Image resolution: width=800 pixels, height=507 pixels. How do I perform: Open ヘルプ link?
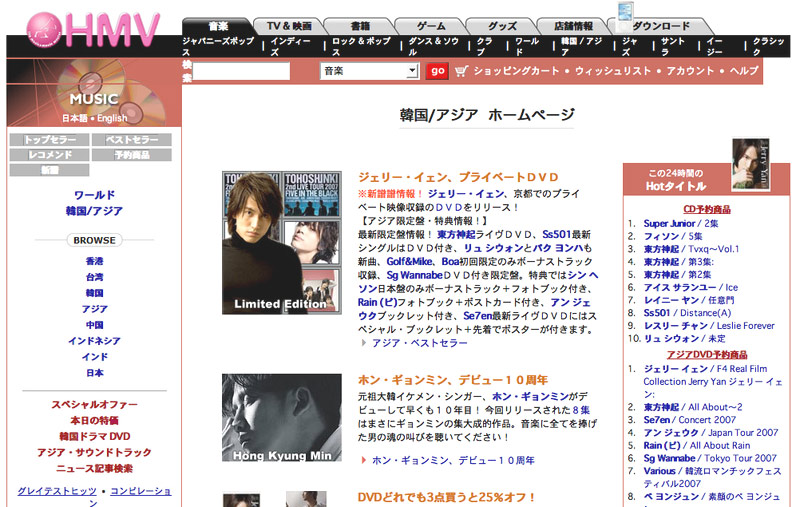[743, 71]
